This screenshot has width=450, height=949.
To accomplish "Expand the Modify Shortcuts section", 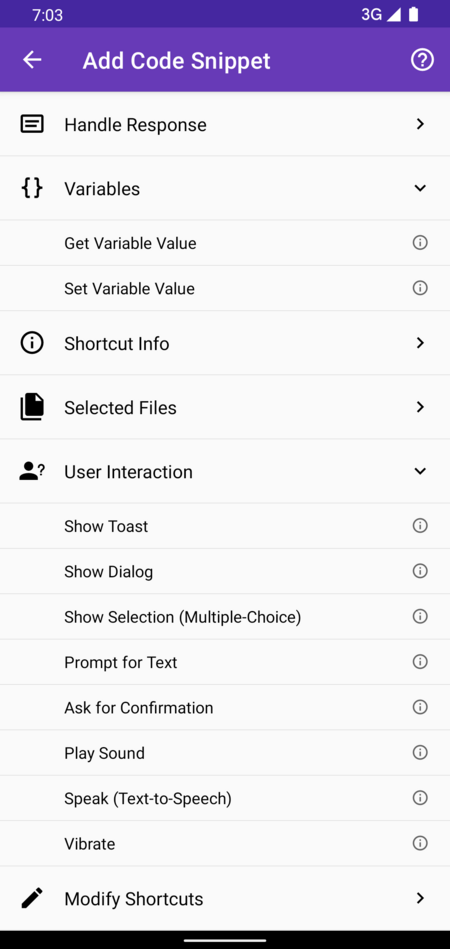I will 225,898.
